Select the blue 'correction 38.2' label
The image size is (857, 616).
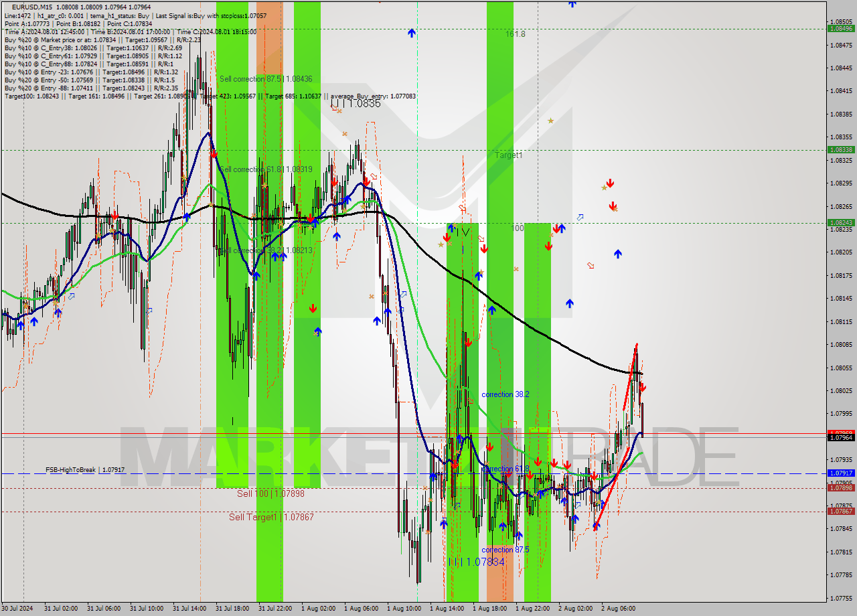[x=505, y=394]
